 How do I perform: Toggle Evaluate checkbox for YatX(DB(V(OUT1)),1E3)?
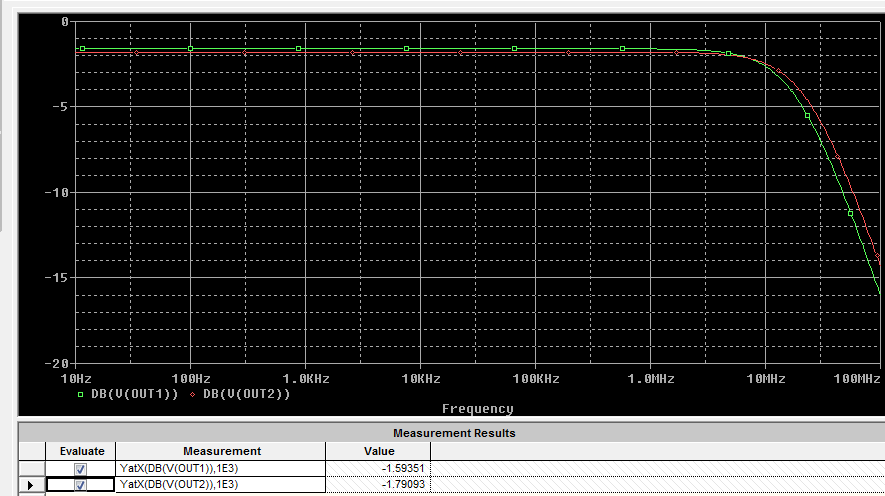[x=80, y=469]
